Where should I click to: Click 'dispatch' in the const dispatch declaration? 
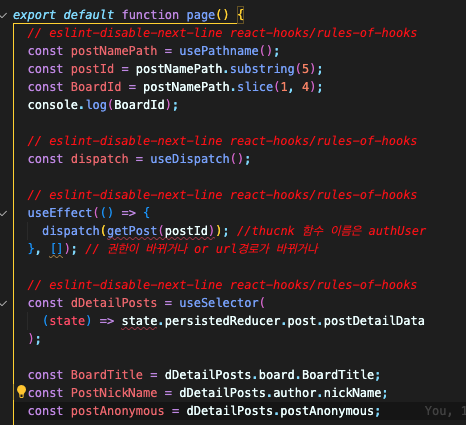coord(99,159)
